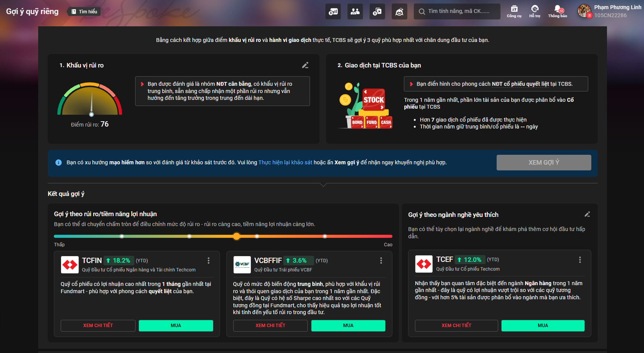The width and height of the screenshot is (644, 353).
Task: Select the last risk slider stop near Cao
Action: pyautogui.click(x=325, y=236)
